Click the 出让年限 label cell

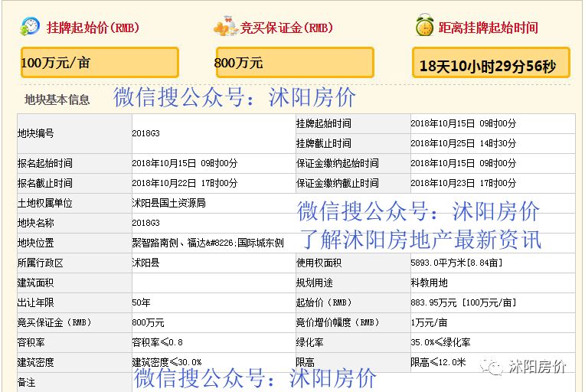pyautogui.click(x=74, y=303)
